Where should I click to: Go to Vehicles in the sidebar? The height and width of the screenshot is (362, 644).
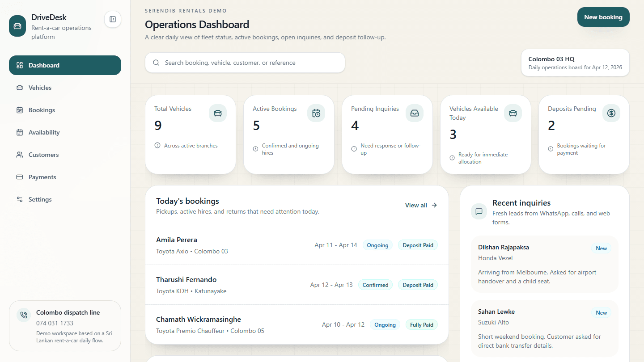click(65, 88)
